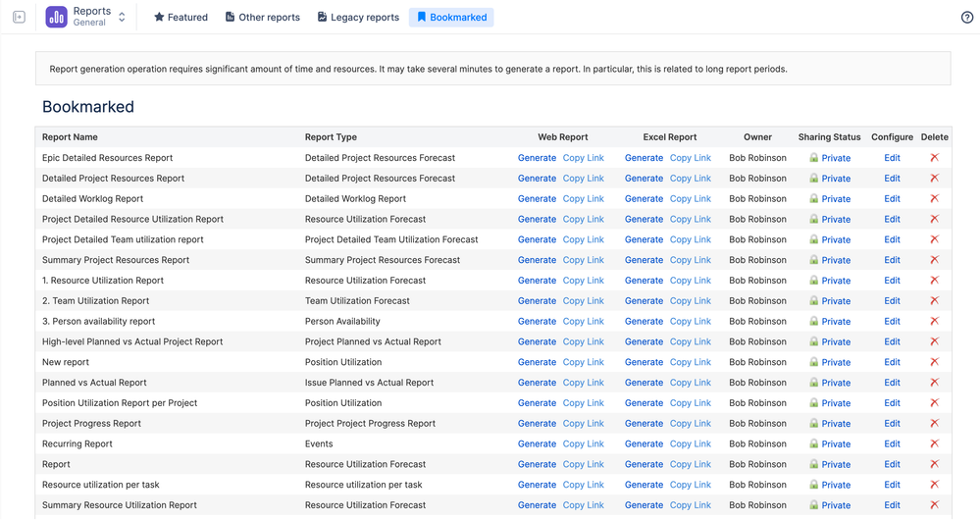Expand the sidebar panel icon
Screen dimensions: 980x520
tap(20, 17)
